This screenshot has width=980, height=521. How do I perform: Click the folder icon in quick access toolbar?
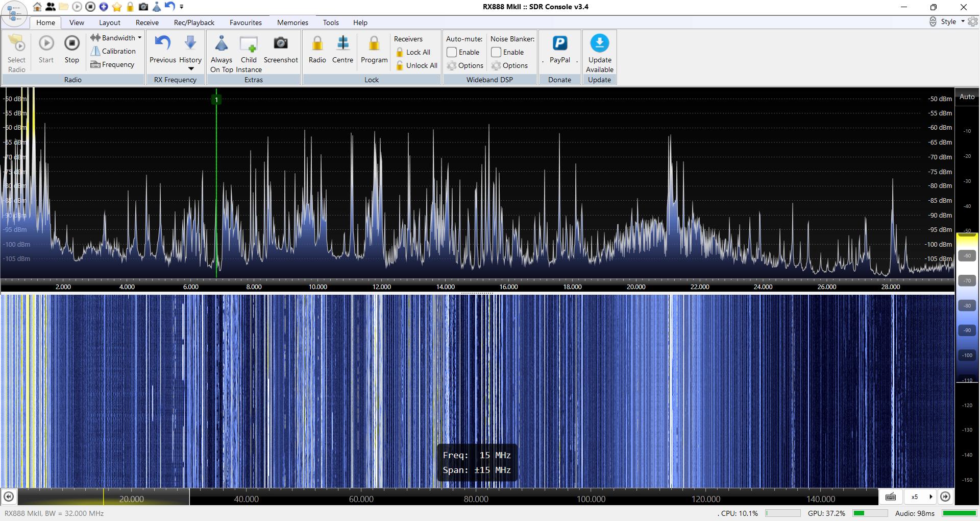[x=64, y=7]
